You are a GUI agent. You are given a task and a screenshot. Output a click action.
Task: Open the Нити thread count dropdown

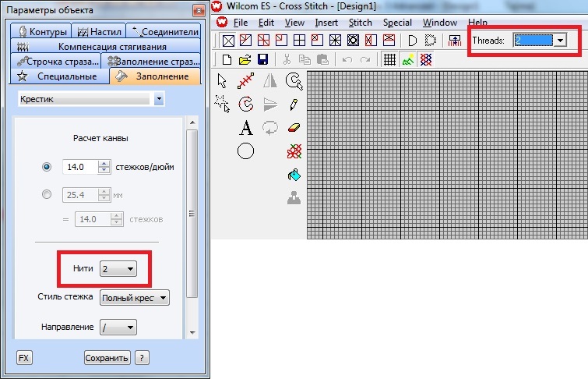(118, 269)
